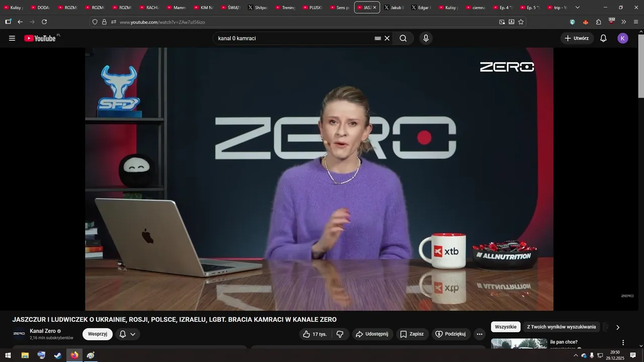
Task: Open Steam from the taskbar
Action: (x=58, y=355)
